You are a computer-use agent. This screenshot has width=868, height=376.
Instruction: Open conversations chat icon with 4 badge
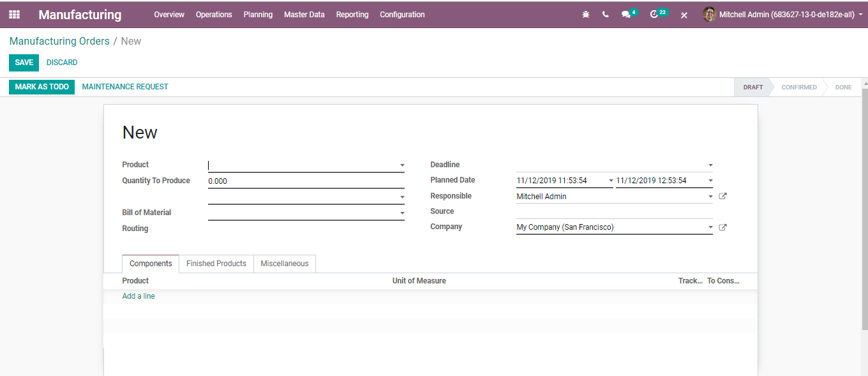[x=629, y=14]
